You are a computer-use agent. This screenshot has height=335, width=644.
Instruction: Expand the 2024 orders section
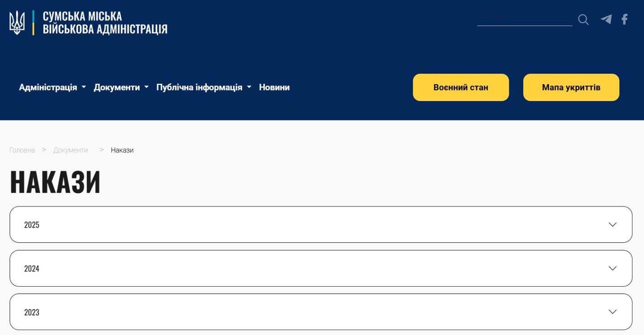pos(313,268)
